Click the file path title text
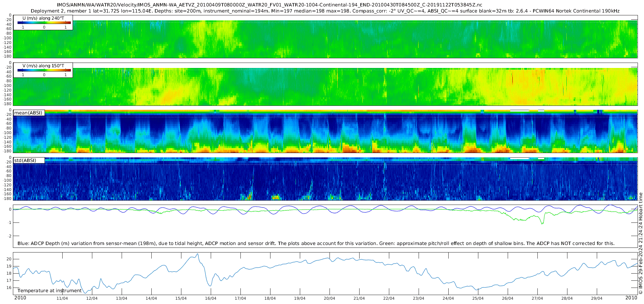644x304 pixels. [x=269, y=5]
